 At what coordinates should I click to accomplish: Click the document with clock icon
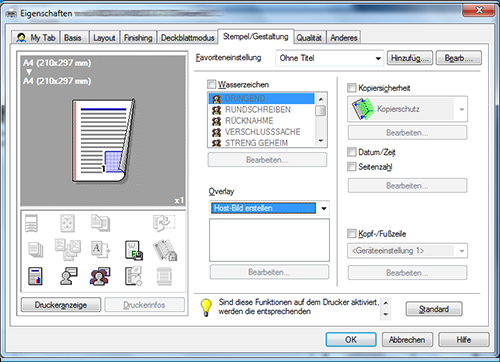click(133, 276)
